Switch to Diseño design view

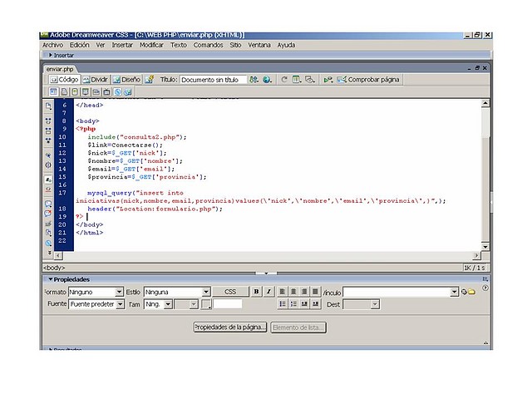point(126,80)
